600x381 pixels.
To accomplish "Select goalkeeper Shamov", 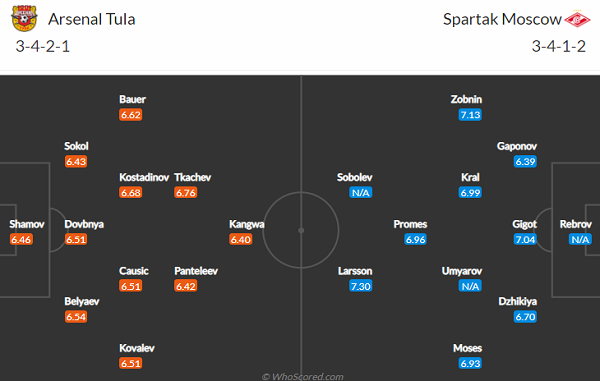I will pos(27,224).
